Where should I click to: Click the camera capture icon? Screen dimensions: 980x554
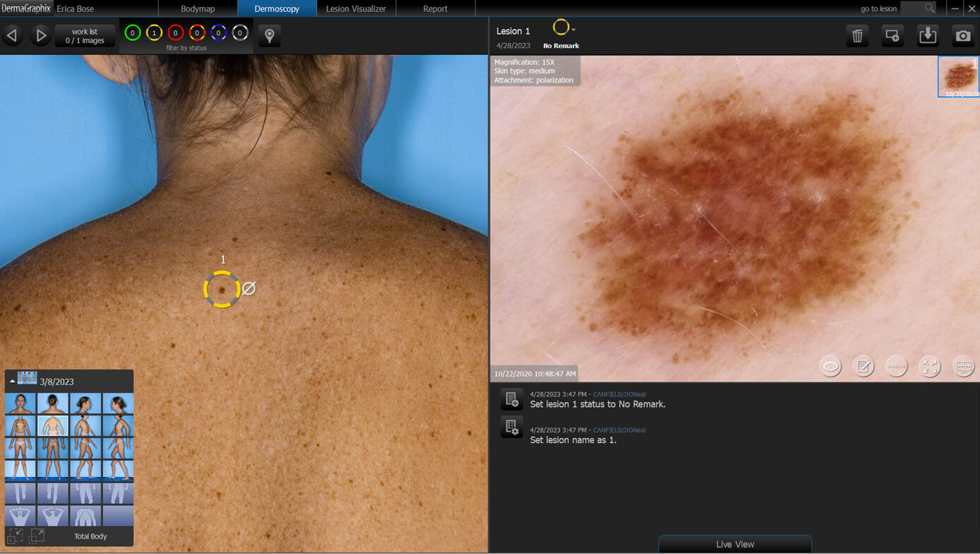(x=963, y=35)
